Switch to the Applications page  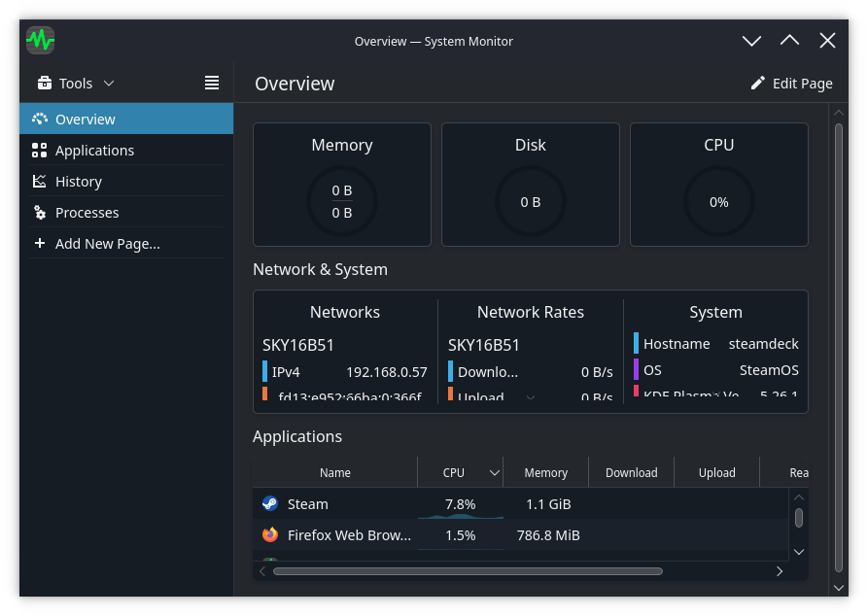95,150
